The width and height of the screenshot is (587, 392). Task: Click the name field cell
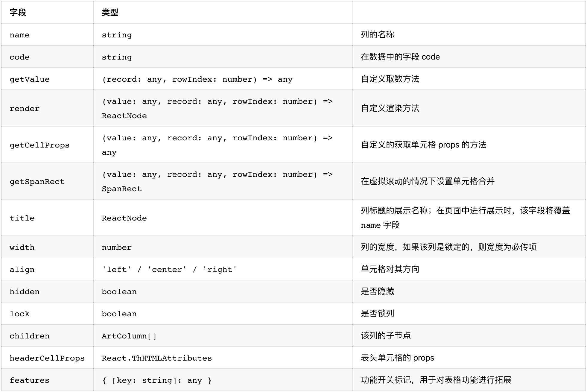19,35
